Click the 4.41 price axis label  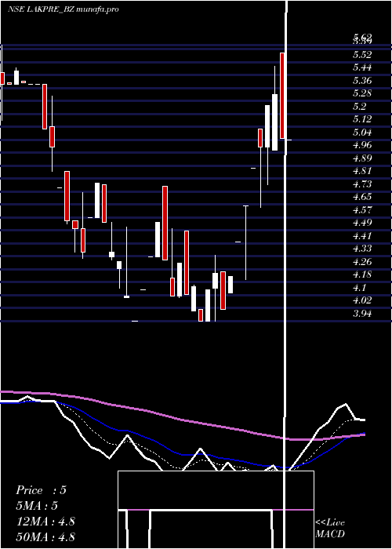[362, 235]
